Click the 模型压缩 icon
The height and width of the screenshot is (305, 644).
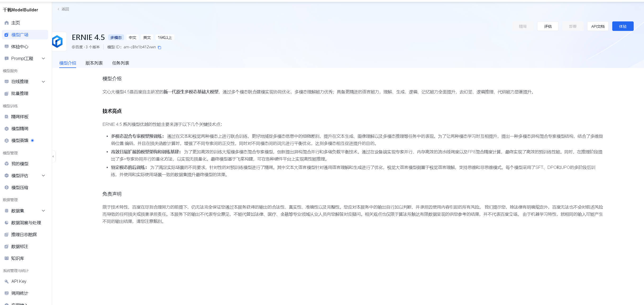point(7,188)
